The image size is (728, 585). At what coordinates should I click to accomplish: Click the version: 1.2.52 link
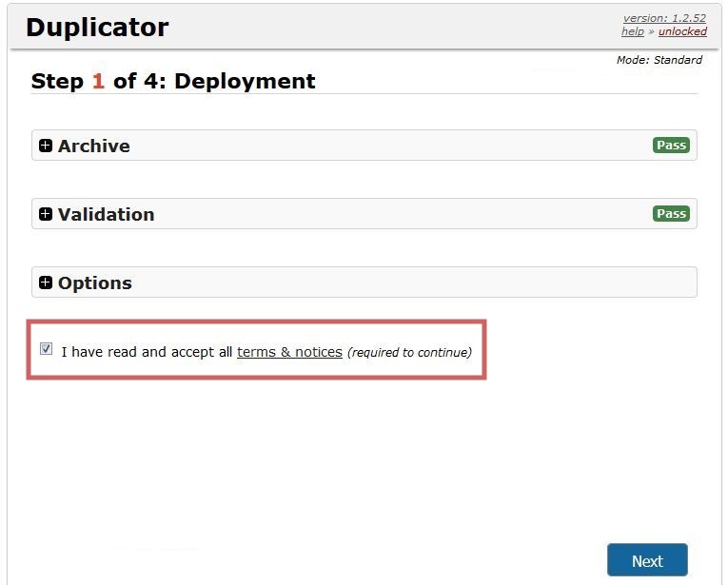point(664,18)
